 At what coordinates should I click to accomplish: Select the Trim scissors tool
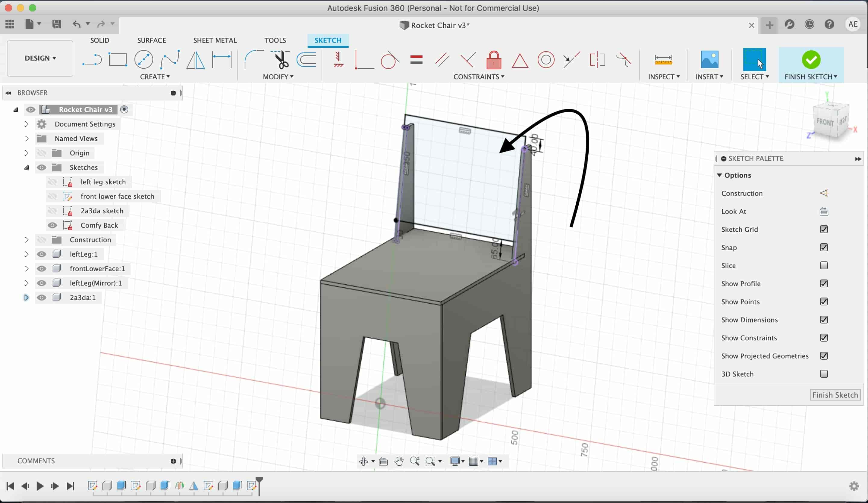(x=280, y=60)
